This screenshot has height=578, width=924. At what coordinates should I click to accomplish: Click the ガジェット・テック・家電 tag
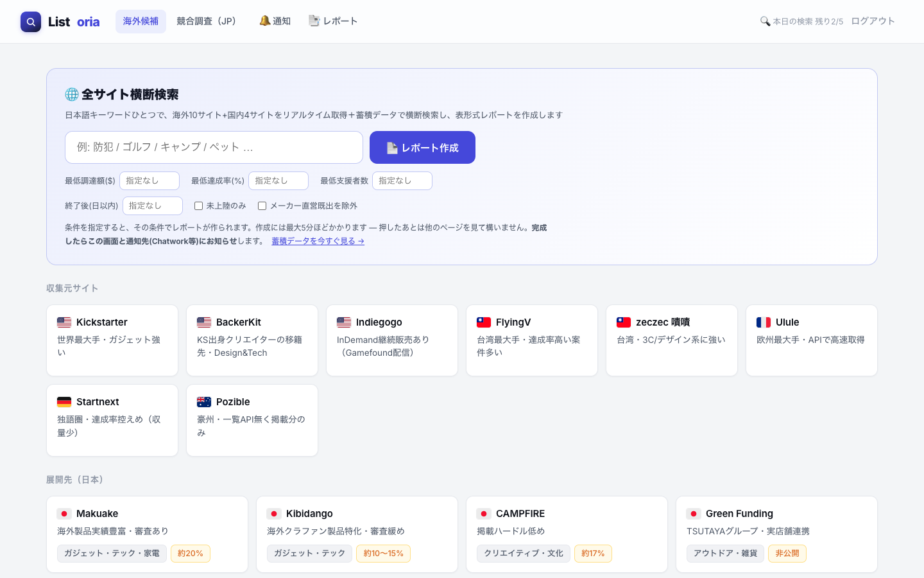pyautogui.click(x=112, y=554)
